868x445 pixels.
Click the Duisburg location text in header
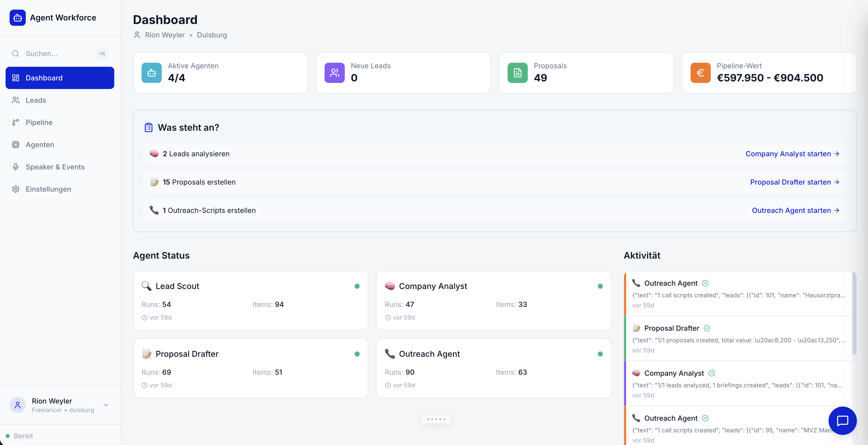click(212, 35)
